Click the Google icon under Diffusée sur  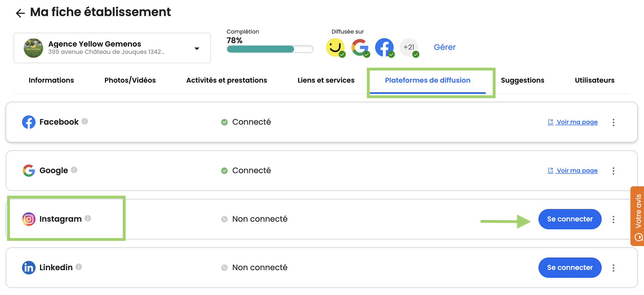point(360,47)
